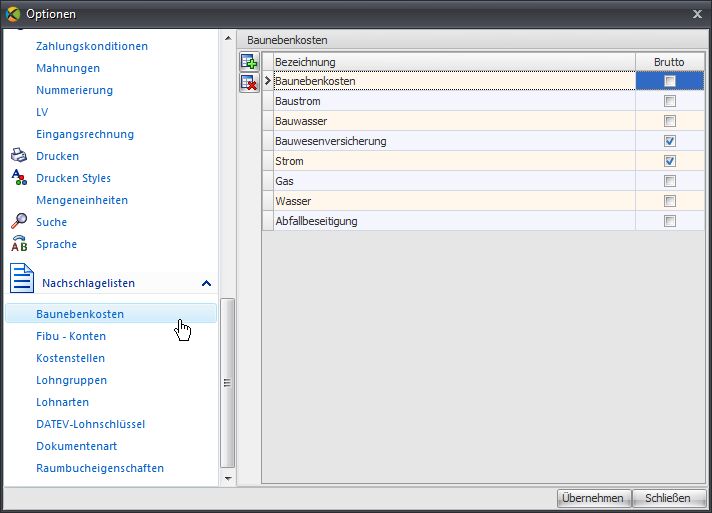Select the Baustrom table cell

point(454,101)
